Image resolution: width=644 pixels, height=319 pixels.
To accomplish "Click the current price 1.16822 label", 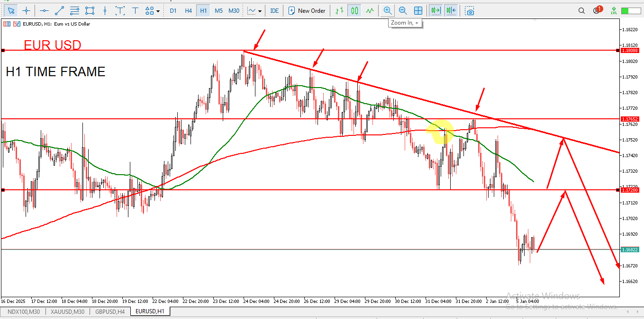I will pos(630,249).
